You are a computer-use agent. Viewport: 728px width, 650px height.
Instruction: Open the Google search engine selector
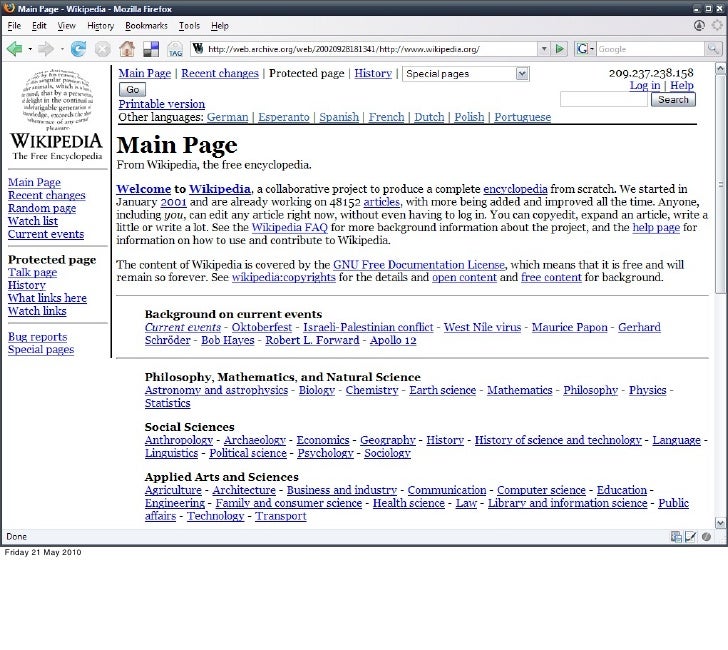click(x=585, y=49)
